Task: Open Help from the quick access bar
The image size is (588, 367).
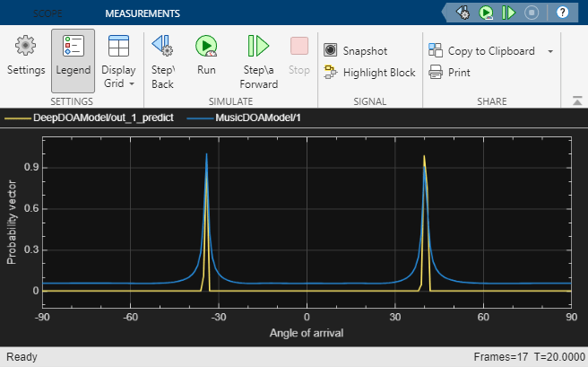Action: point(562,13)
